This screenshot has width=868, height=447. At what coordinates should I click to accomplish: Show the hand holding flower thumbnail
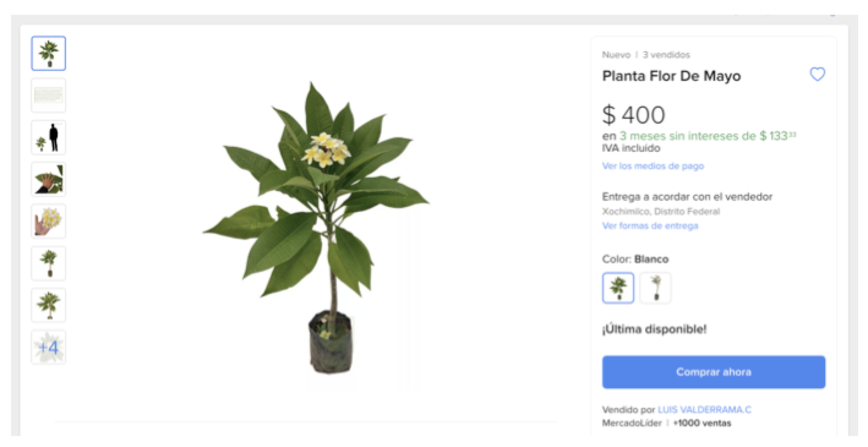click(x=48, y=221)
